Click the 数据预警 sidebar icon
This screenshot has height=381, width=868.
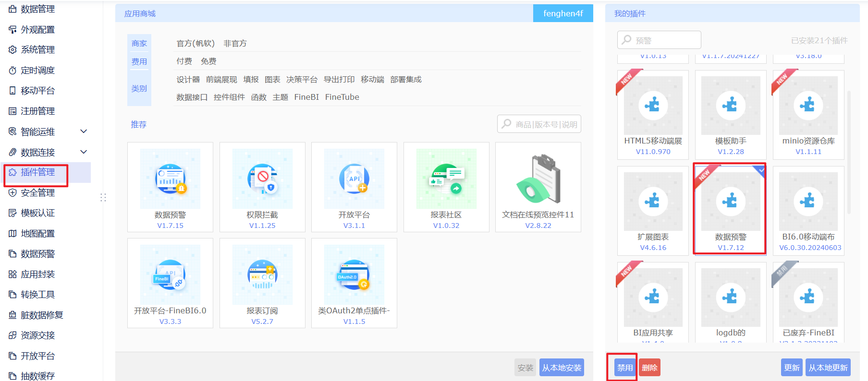tap(13, 254)
